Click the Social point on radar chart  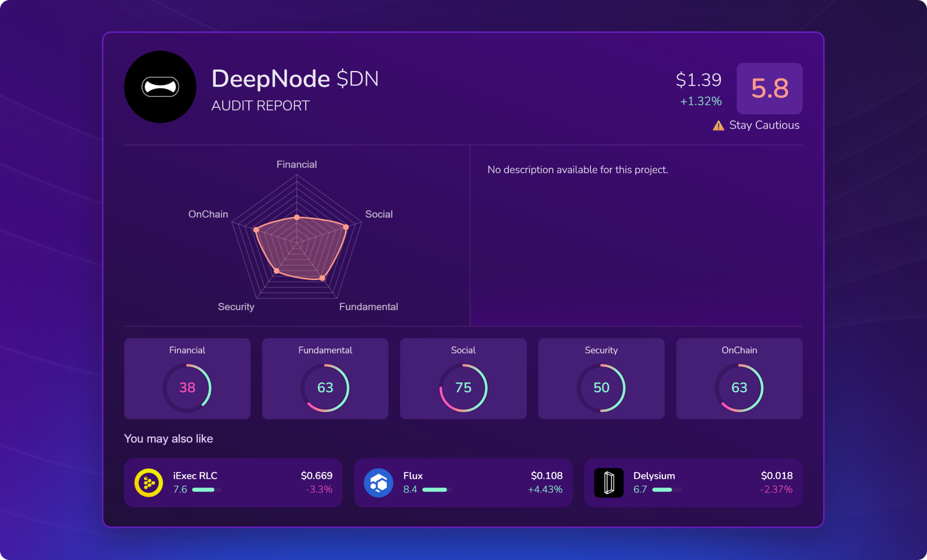coord(346,227)
